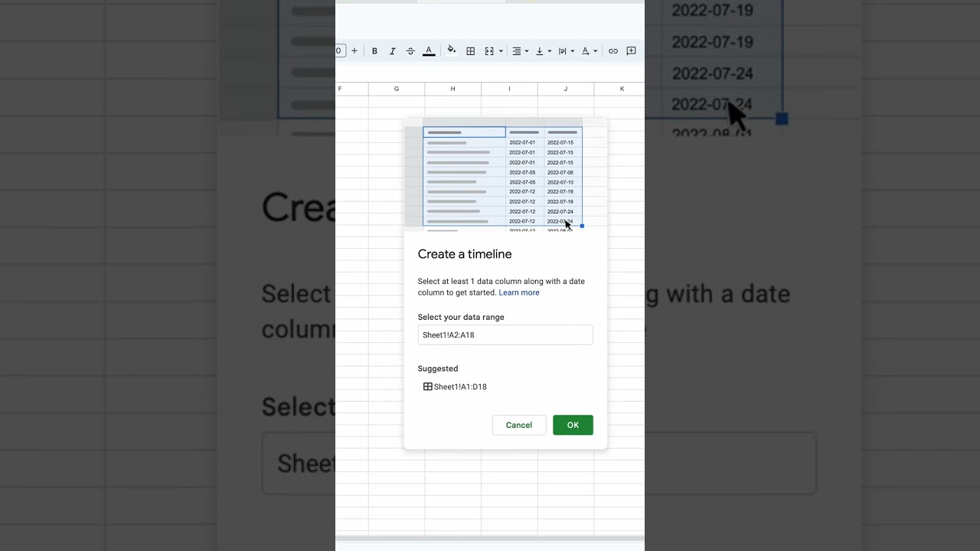Expand the text wrapping dropdown arrow

(x=573, y=51)
